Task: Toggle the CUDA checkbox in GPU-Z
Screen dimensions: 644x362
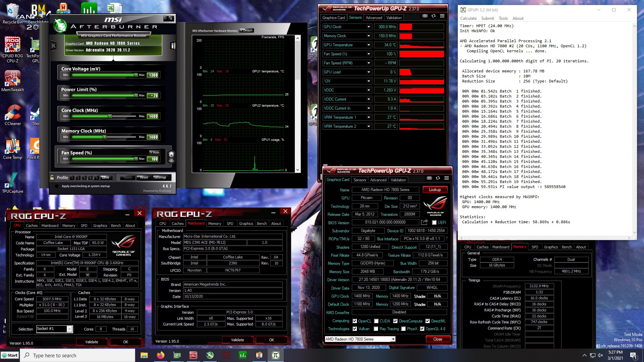Action: pyautogui.click(x=376, y=321)
